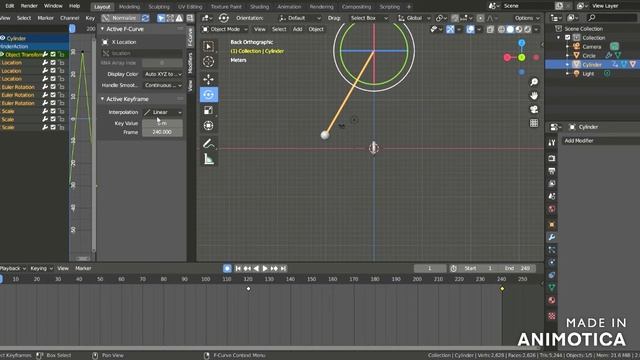Click the blue Z axis gizmo ball

pyautogui.click(x=522, y=43)
